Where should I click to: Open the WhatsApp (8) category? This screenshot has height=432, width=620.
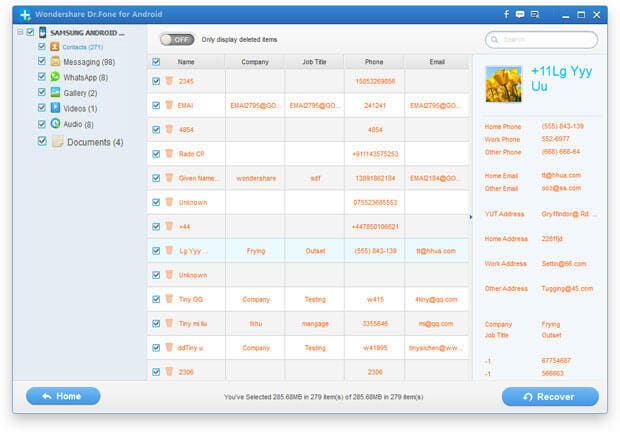click(85, 77)
